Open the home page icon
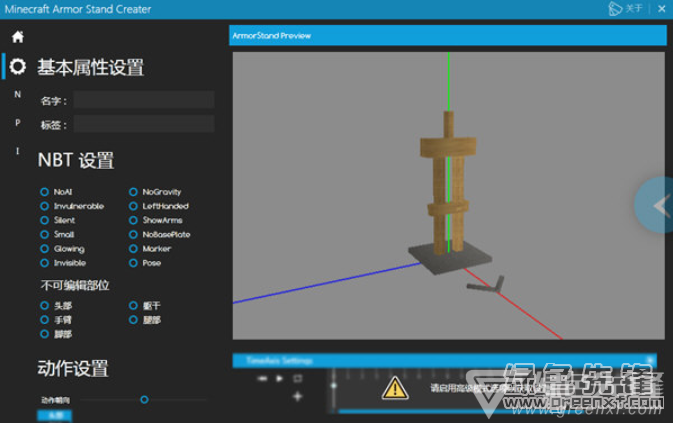Viewport: 673px width, 423px height. point(18,37)
